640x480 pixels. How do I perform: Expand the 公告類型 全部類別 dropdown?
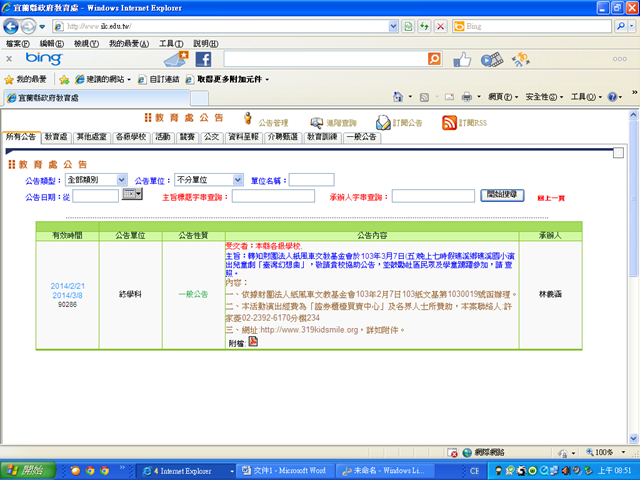[121, 180]
